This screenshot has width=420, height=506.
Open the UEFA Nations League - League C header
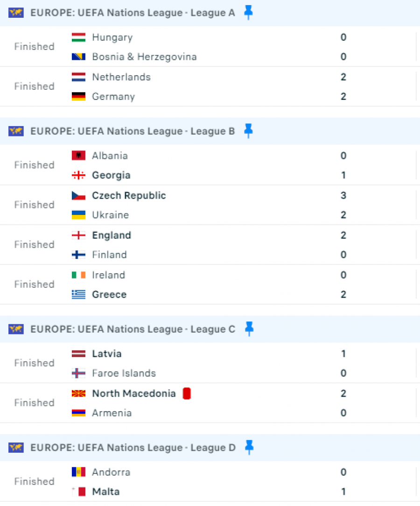[x=133, y=329]
